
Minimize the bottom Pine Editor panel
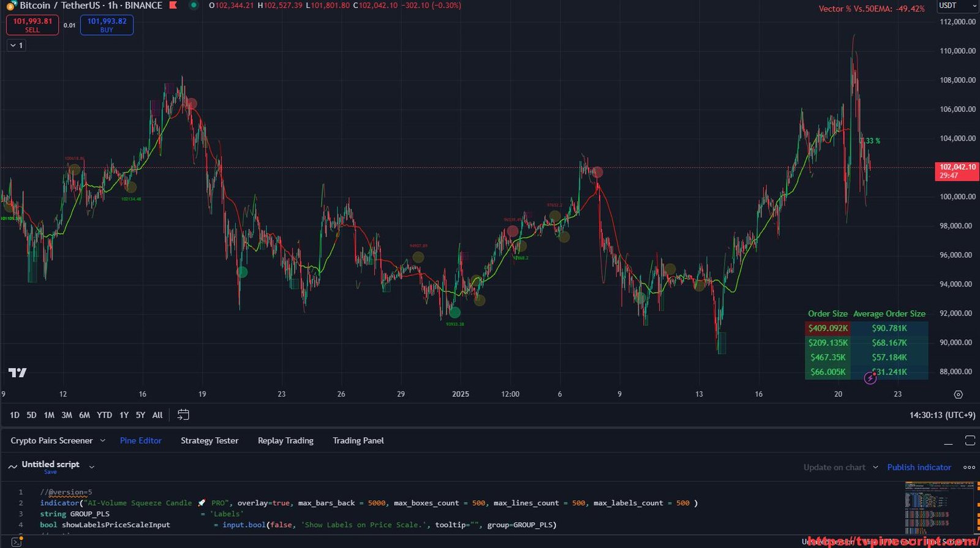tap(948, 441)
